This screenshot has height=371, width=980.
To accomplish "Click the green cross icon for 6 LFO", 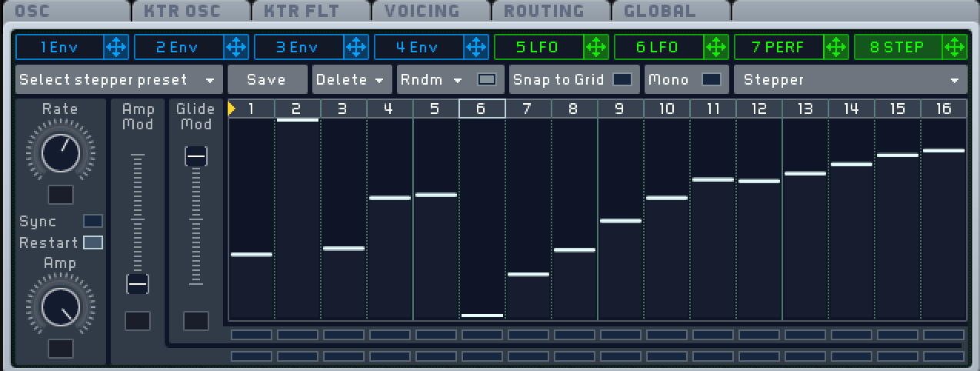I will point(716,47).
